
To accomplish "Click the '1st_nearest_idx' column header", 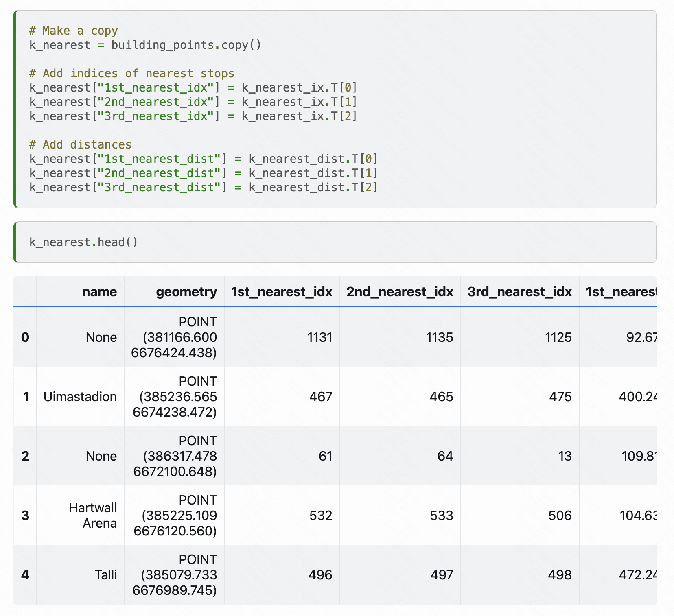I will pyautogui.click(x=282, y=292).
